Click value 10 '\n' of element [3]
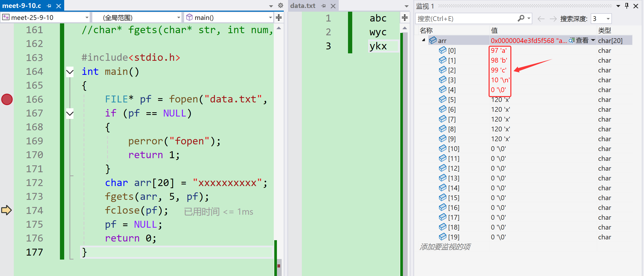 tap(500, 80)
